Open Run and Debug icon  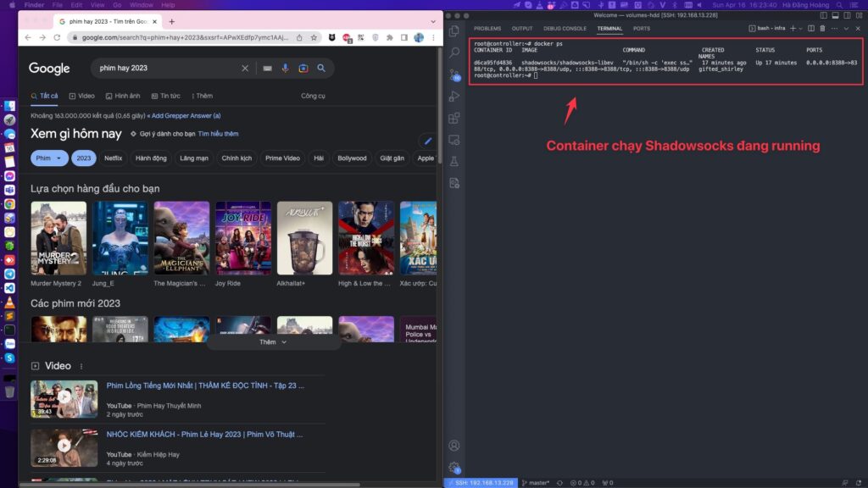point(454,97)
